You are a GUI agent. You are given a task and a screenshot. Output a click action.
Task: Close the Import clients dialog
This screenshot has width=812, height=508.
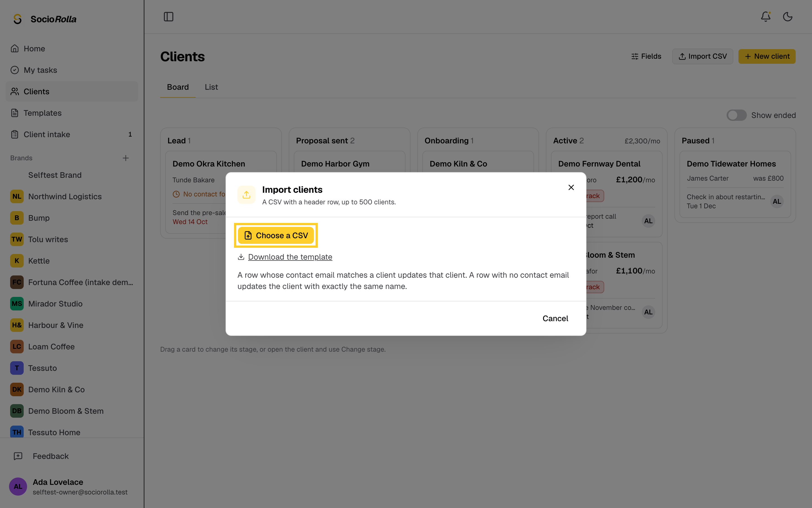coord(571,187)
